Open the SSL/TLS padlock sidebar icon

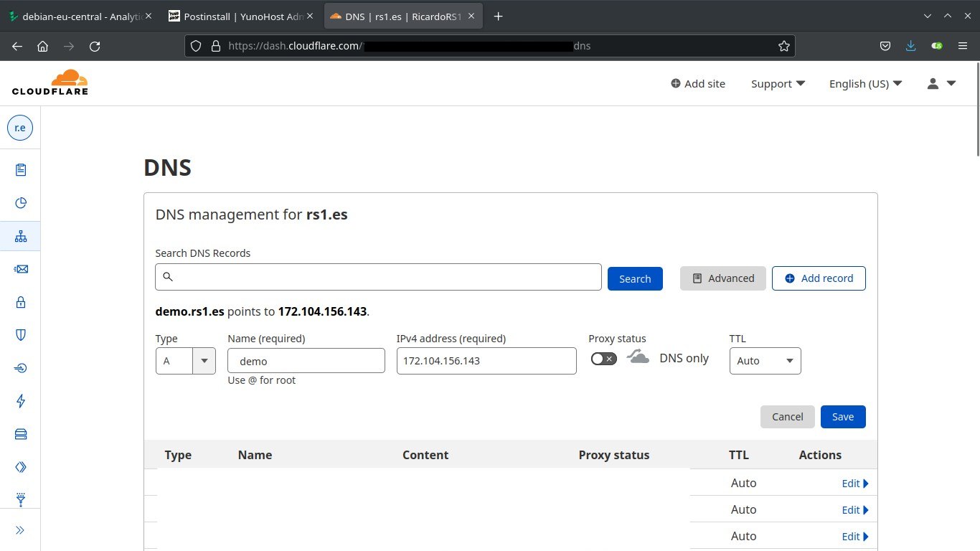(x=20, y=302)
